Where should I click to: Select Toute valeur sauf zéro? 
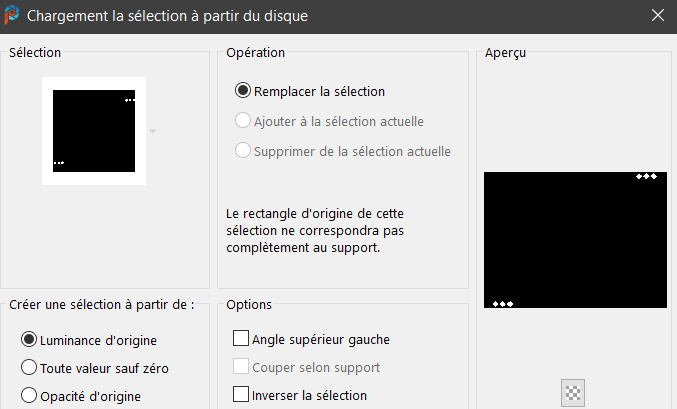(29, 368)
